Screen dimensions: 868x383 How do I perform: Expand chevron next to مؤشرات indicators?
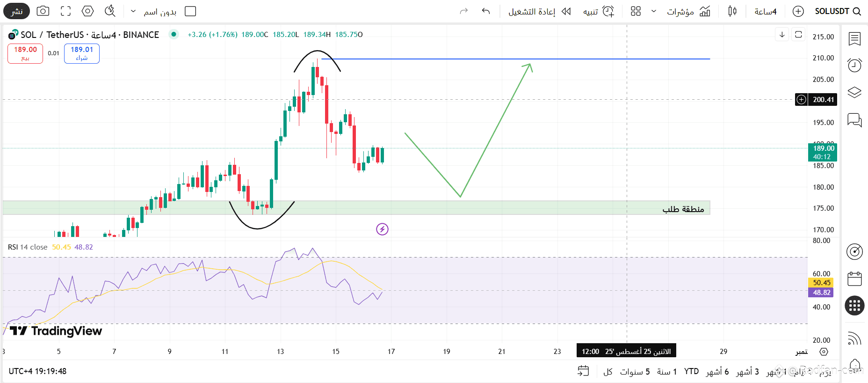click(x=654, y=11)
